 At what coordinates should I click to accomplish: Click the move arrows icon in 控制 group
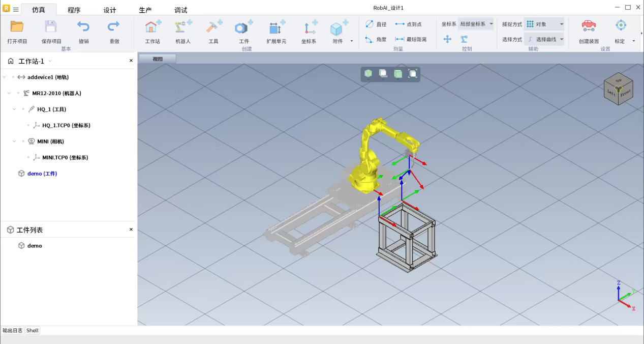click(x=447, y=39)
